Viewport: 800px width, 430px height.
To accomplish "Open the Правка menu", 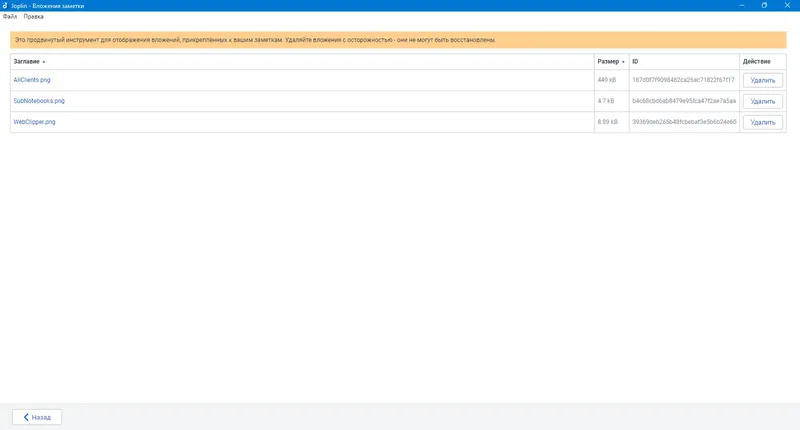I will pyautogui.click(x=34, y=16).
